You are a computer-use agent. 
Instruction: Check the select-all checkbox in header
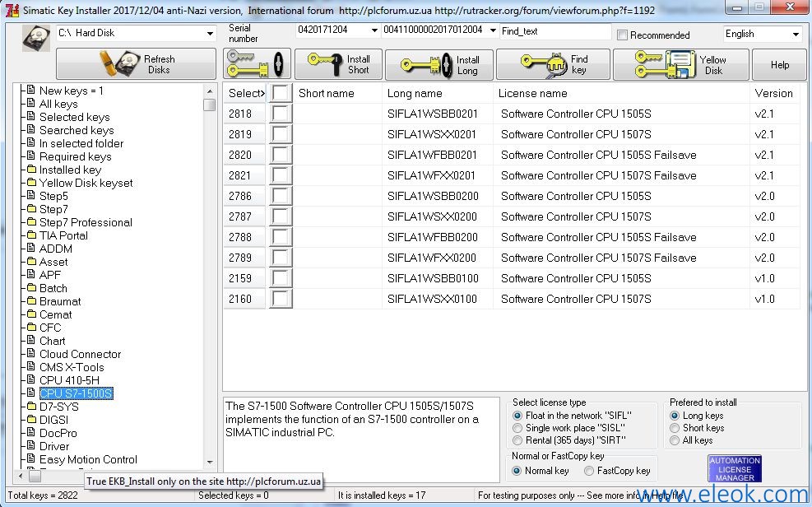pyautogui.click(x=281, y=93)
